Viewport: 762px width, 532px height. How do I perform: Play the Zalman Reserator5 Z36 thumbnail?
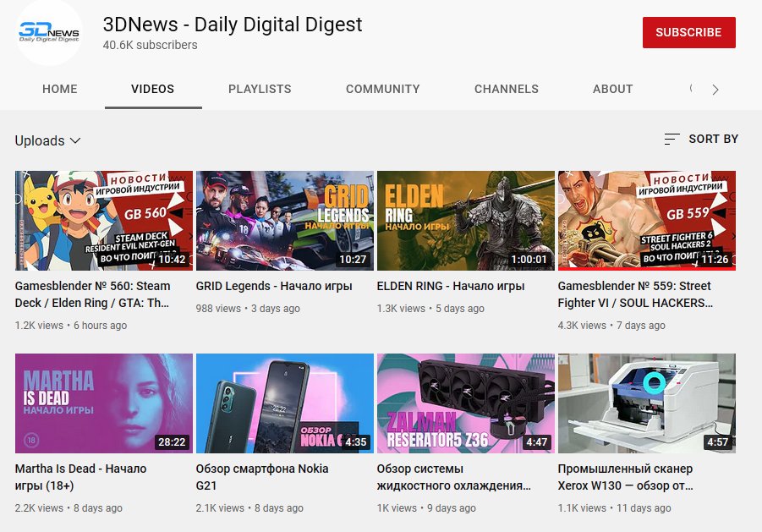[465, 403]
